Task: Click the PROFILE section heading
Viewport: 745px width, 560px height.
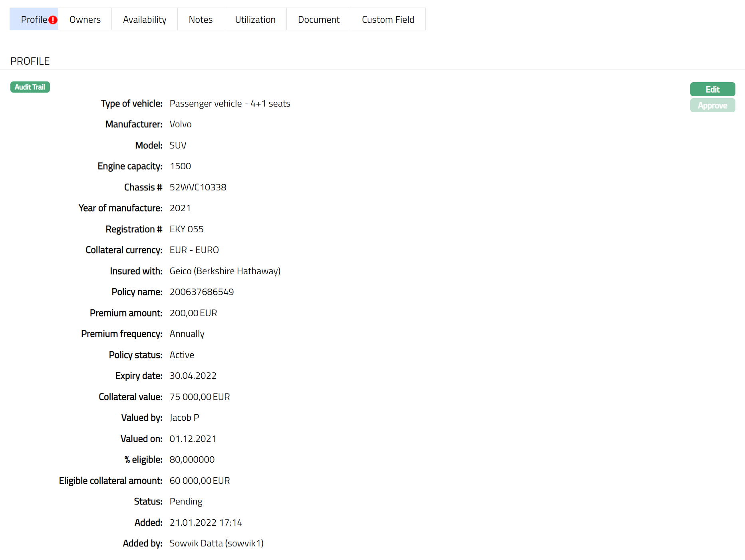Action: [30, 61]
